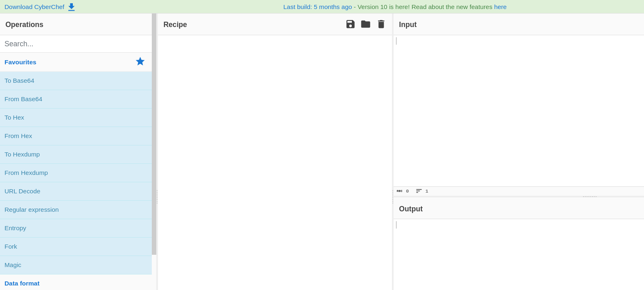
Task: Click the 'Last build: 5 months ago' link
Action: (x=317, y=7)
